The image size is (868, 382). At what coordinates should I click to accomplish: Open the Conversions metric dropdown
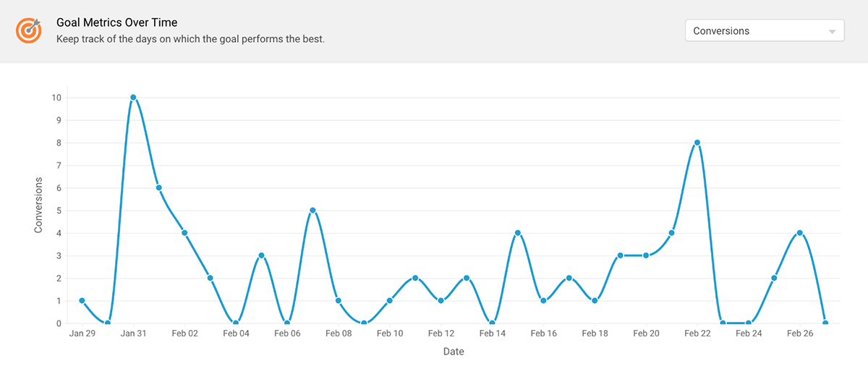click(764, 31)
